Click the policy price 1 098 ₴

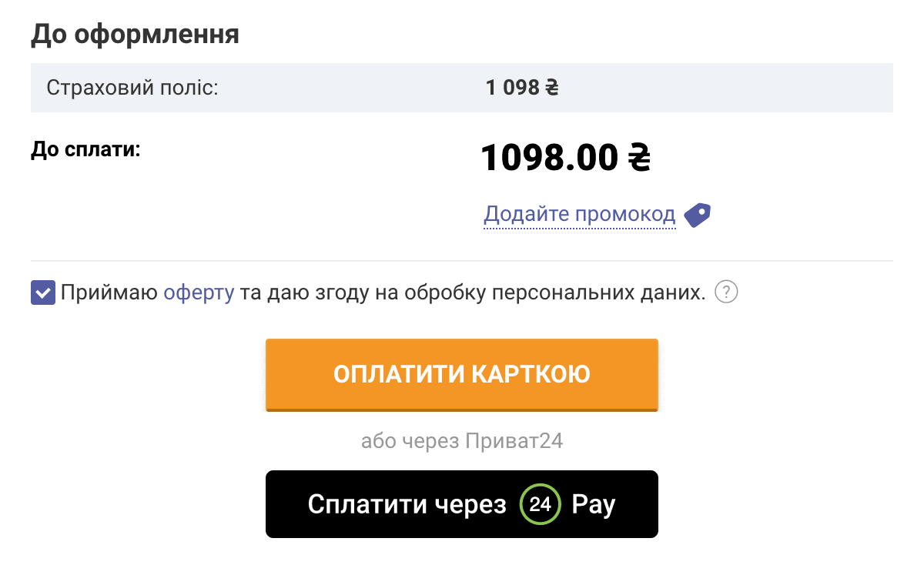pyautogui.click(x=522, y=88)
